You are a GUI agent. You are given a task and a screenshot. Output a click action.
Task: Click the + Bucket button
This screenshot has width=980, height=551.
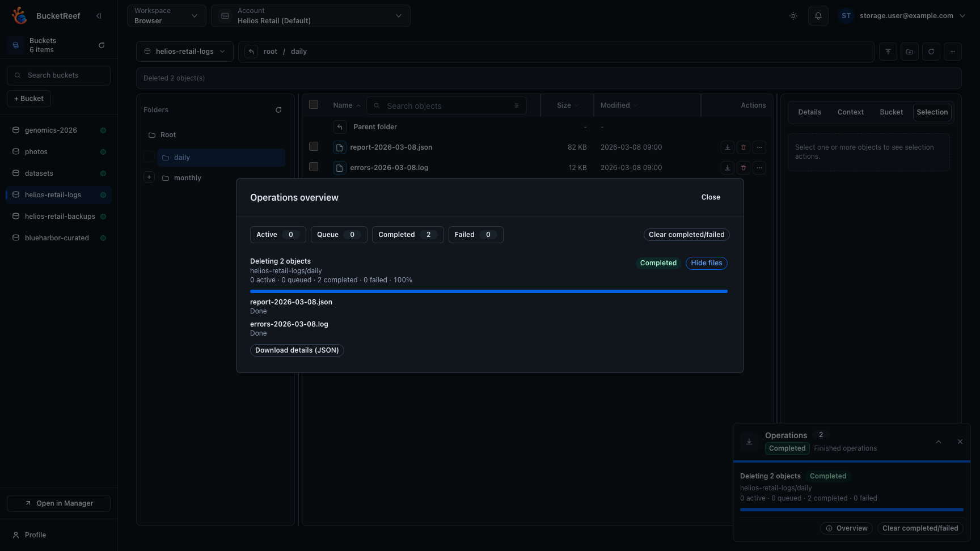[29, 99]
